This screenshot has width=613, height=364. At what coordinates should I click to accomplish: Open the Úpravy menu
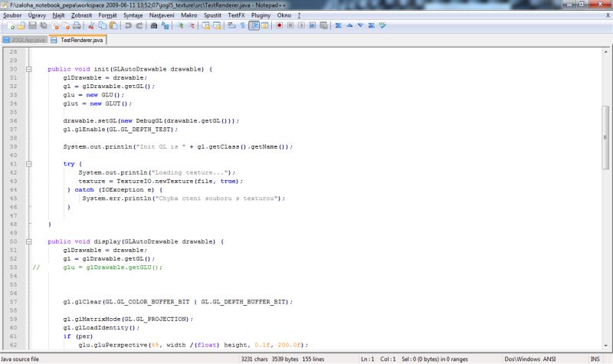[37, 15]
